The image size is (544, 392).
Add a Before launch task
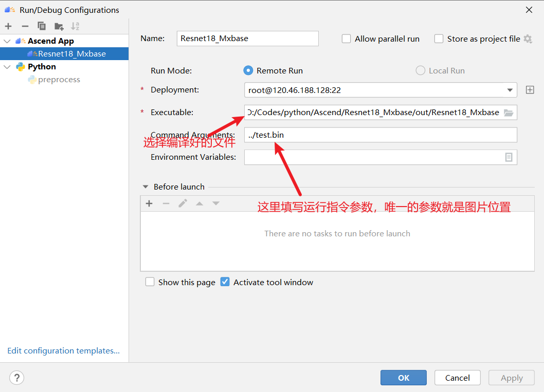(x=149, y=203)
